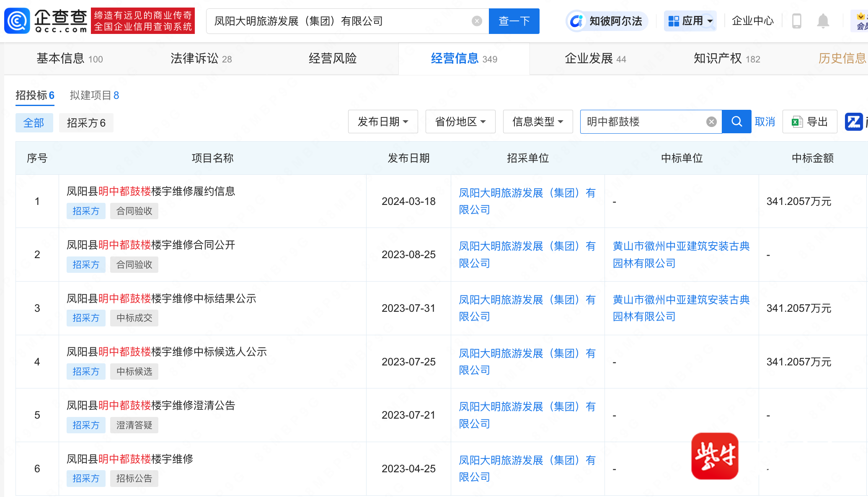Open 黄山市徽州中亚建筑 winner link in row 3

[681, 308]
